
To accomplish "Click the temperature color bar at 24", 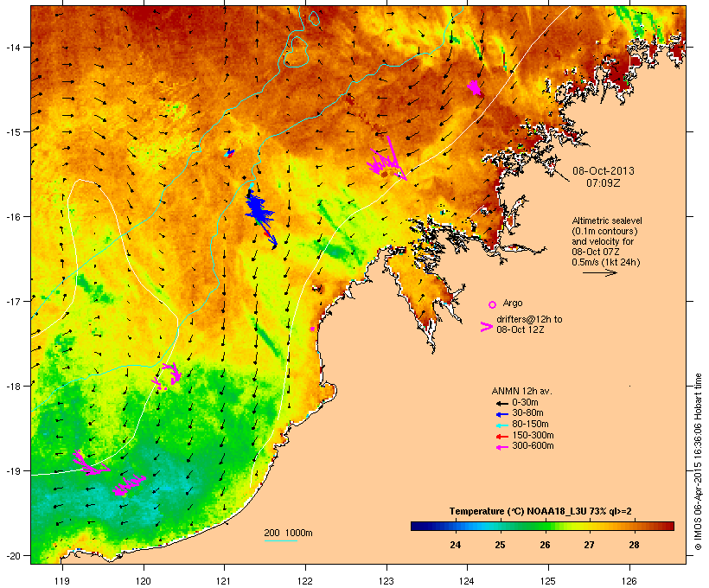I will point(456,526).
